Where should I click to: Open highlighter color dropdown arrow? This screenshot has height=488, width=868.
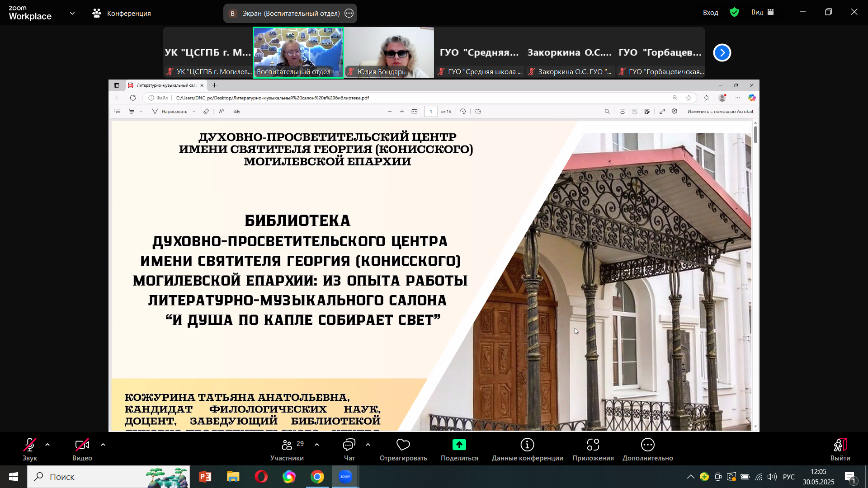[141, 111]
